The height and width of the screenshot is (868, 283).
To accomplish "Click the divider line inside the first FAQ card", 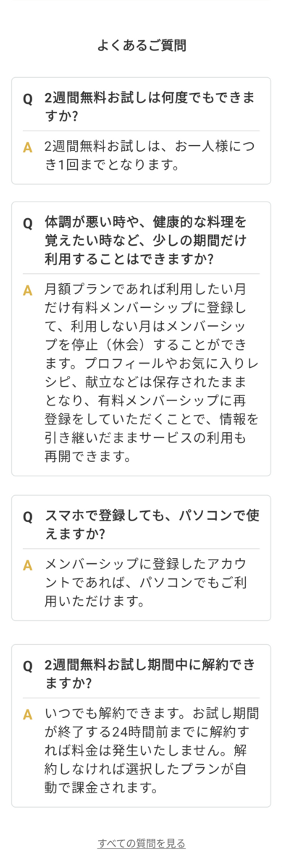I will point(141,131).
